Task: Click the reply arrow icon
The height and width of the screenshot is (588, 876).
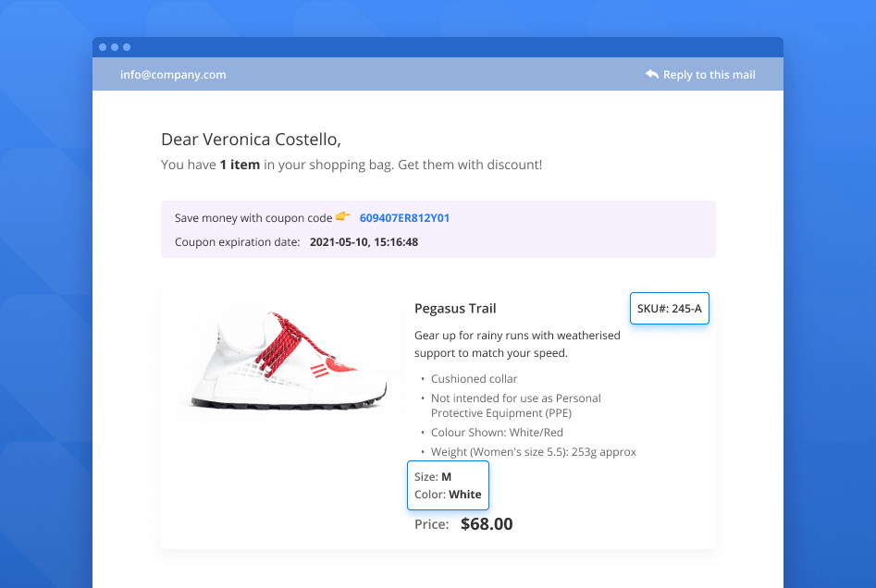Action: click(652, 75)
